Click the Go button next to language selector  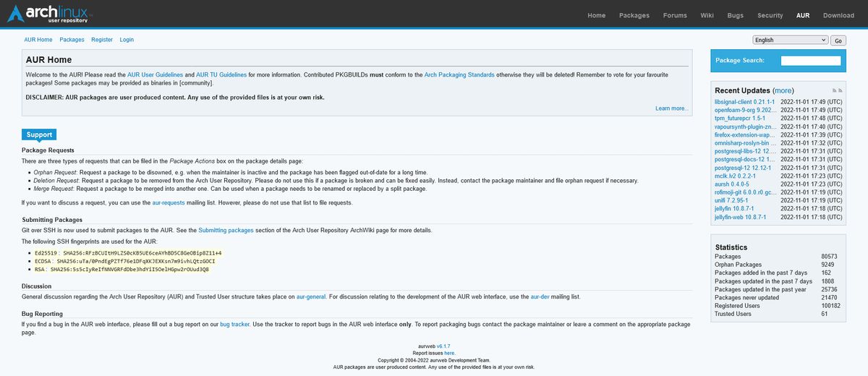click(838, 40)
